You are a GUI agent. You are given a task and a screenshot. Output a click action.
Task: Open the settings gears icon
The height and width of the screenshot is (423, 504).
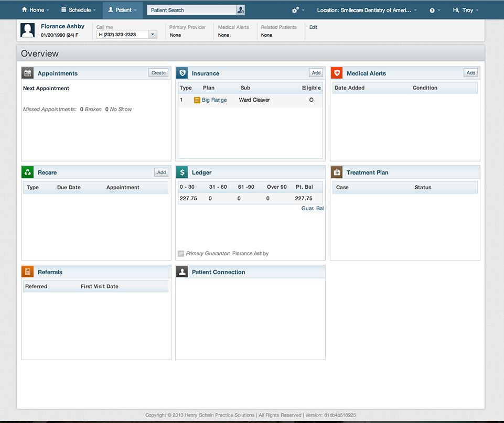coord(295,10)
